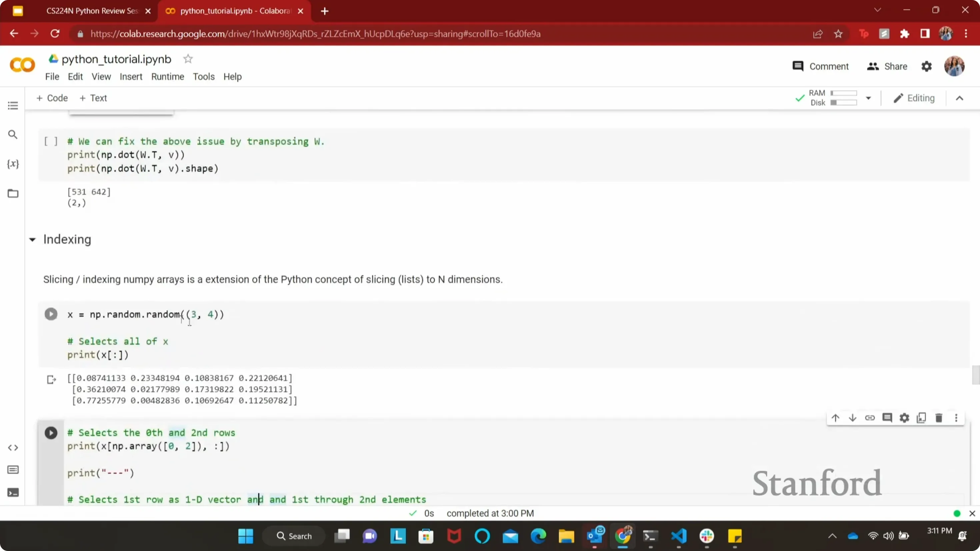The image size is (980, 551).
Task: Open the cell's more options menu
Action: click(x=956, y=418)
